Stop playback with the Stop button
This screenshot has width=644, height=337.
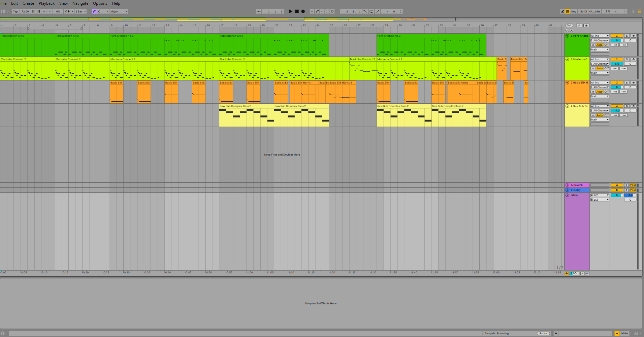[x=297, y=11]
